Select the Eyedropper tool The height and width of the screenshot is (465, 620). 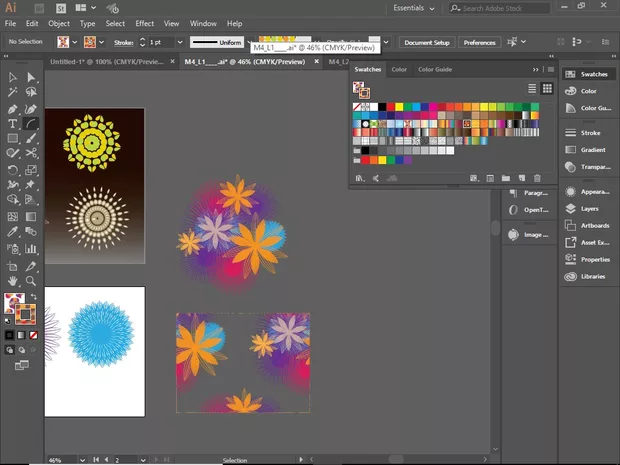[x=13, y=231]
